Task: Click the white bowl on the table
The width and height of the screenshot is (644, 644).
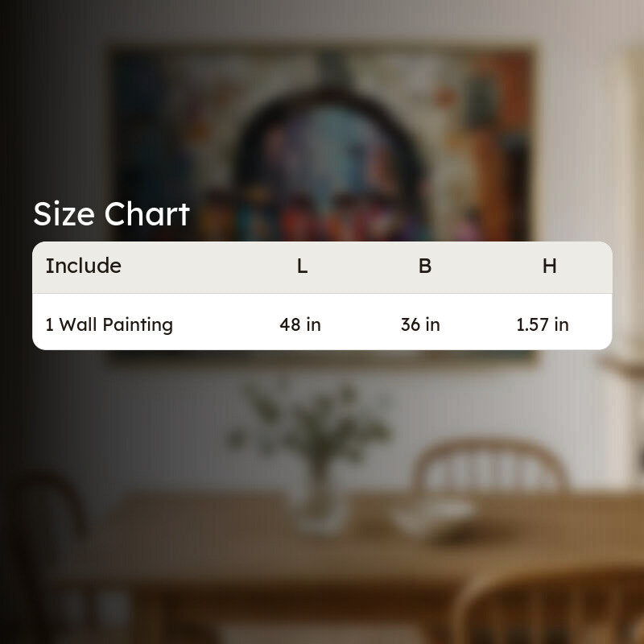Action: click(436, 515)
